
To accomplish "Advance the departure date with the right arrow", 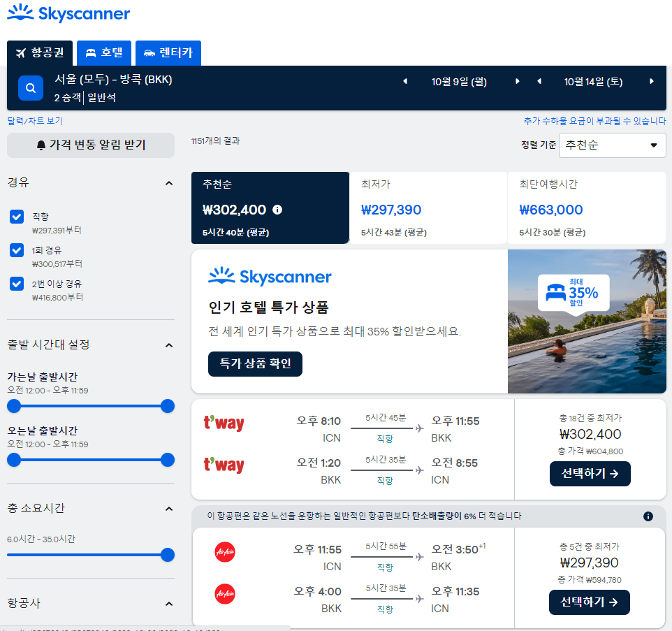I will [x=518, y=81].
